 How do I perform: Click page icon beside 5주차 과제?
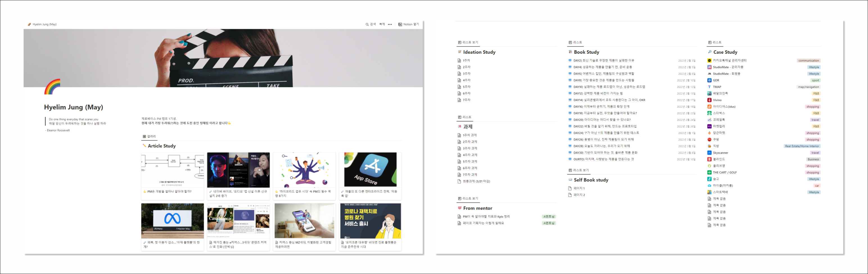459,162
